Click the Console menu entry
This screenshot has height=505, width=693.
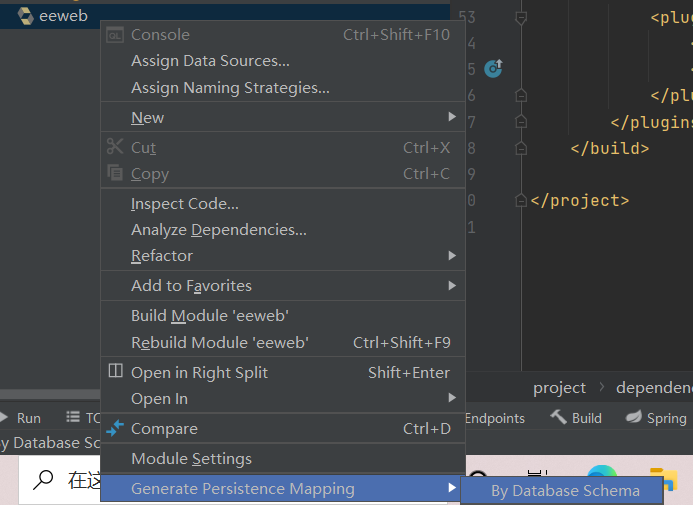283,34
